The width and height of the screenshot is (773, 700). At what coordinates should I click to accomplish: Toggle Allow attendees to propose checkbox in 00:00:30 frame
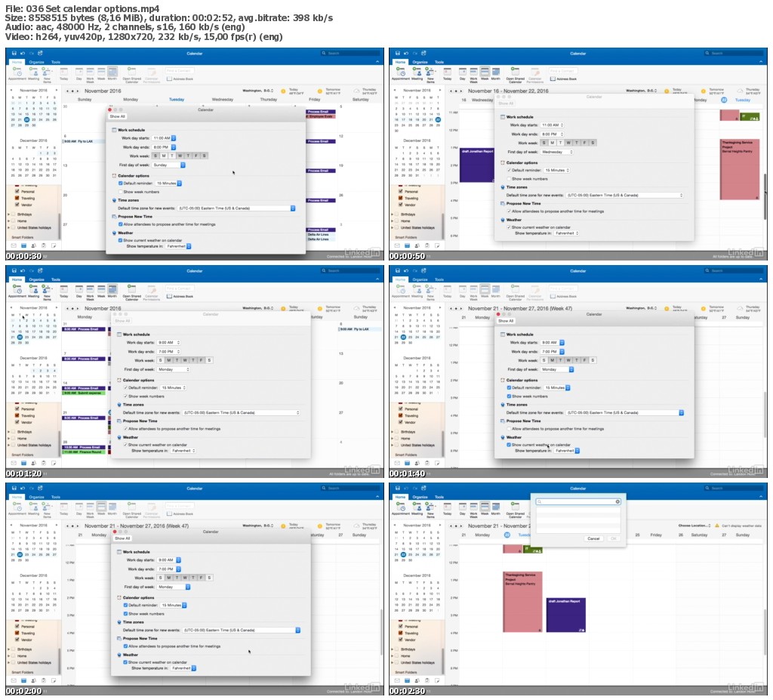[120, 224]
